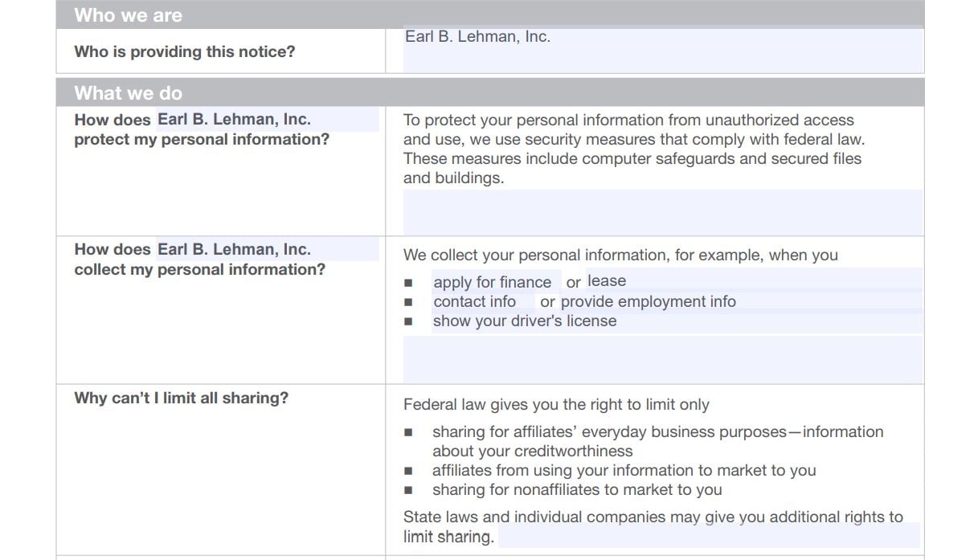Viewport: 978px width, 560px height.
Task: Click the 'Who we are' section header
Action: coord(490,14)
